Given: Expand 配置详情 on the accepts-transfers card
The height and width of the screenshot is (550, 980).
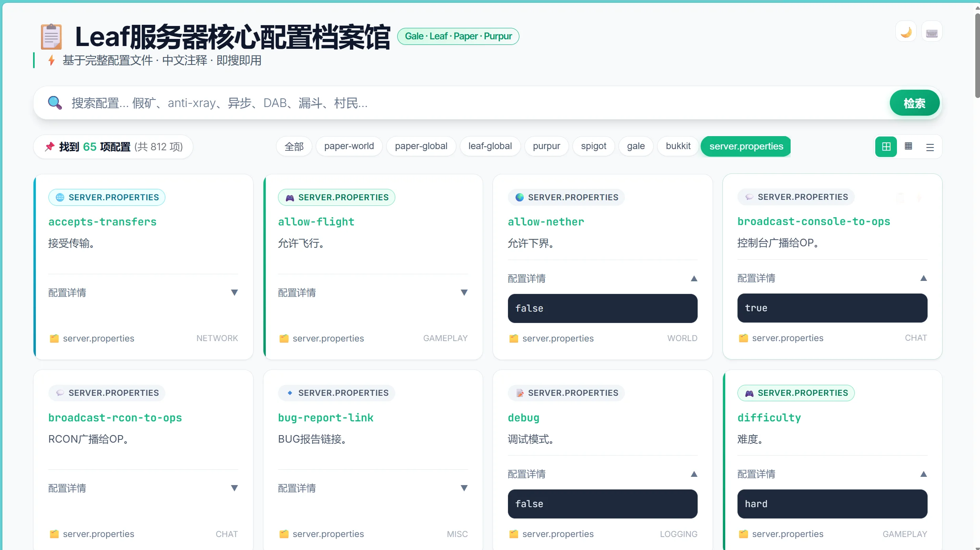Looking at the screenshot, I should pos(143,293).
